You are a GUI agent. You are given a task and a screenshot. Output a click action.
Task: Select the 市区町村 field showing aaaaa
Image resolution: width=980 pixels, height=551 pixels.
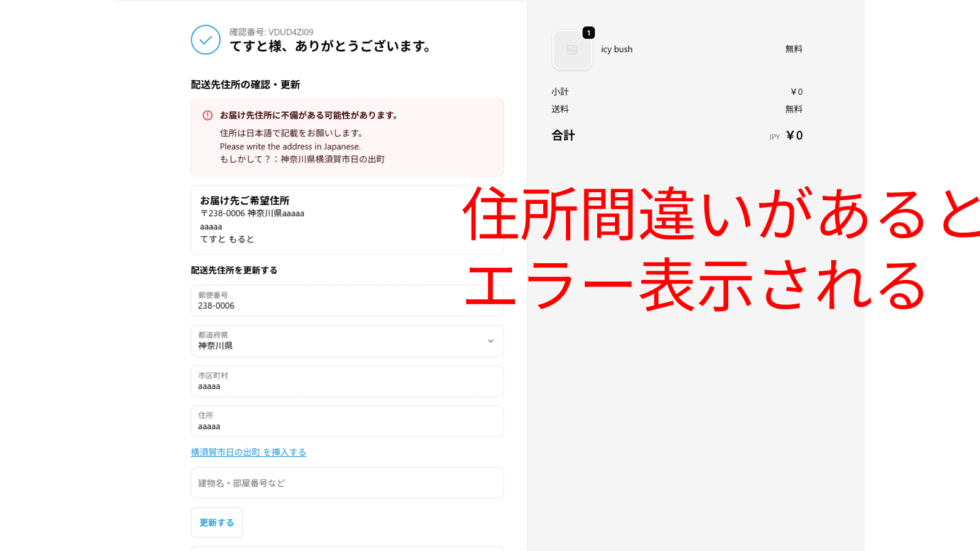tap(347, 381)
